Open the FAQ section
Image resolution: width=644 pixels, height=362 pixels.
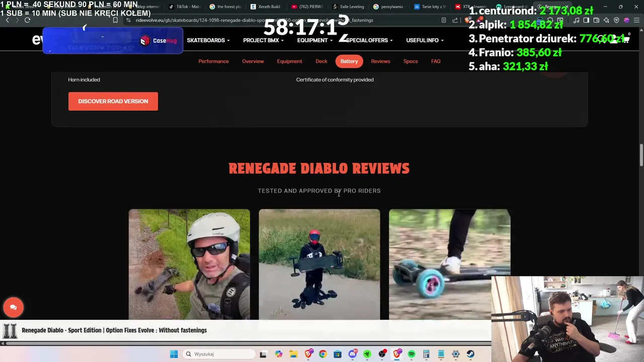(436, 61)
